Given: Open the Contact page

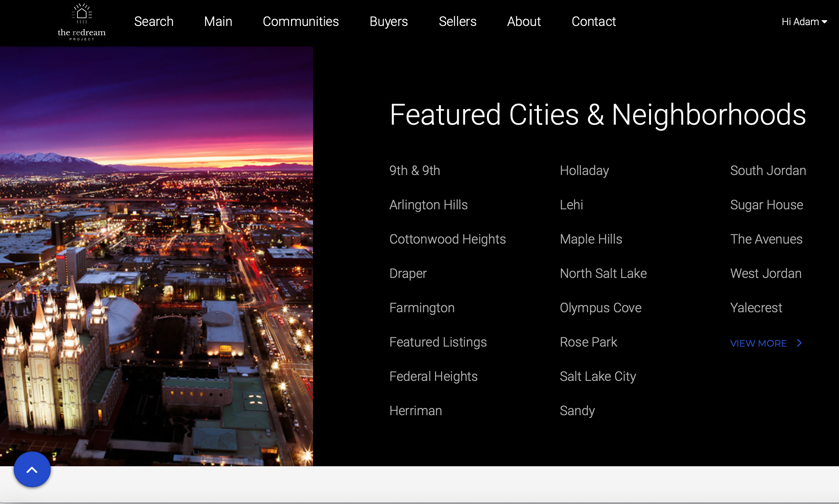Looking at the screenshot, I should 593,21.
